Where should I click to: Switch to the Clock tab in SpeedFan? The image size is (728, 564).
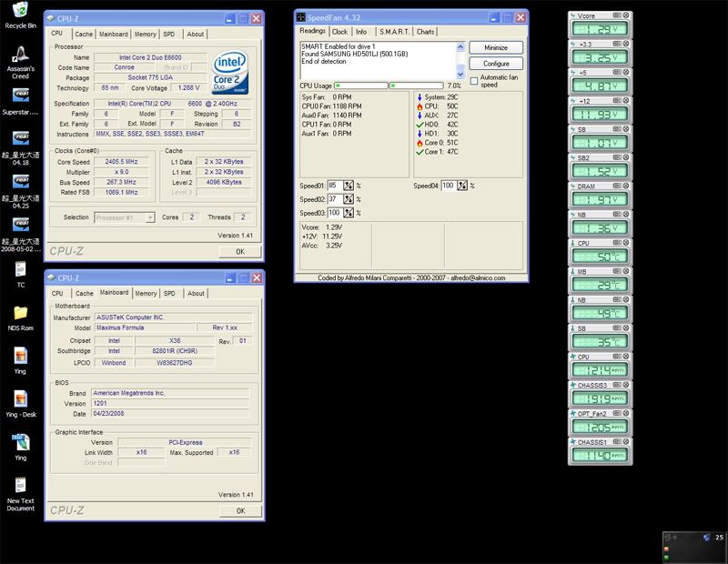pyautogui.click(x=339, y=31)
